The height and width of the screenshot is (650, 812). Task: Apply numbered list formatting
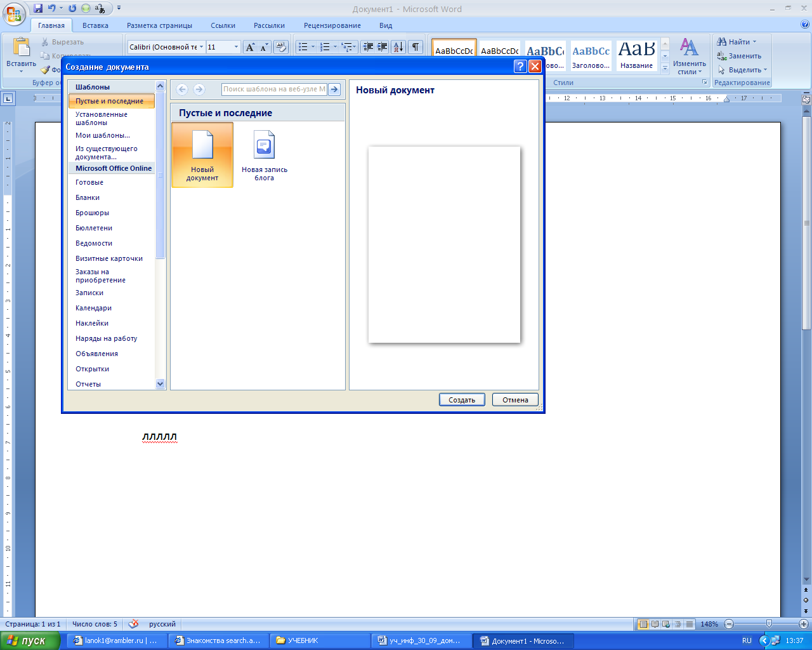tap(325, 47)
